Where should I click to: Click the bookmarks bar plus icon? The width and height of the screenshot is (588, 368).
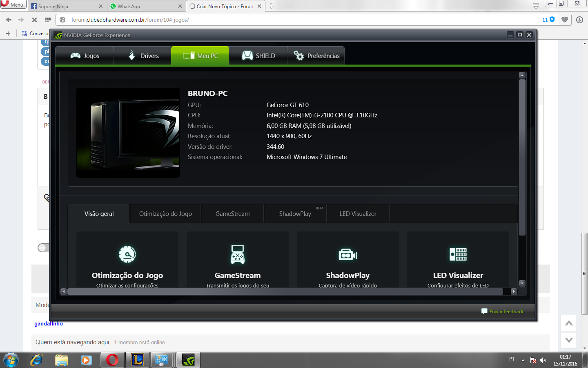pyautogui.click(x=8, y=34)
